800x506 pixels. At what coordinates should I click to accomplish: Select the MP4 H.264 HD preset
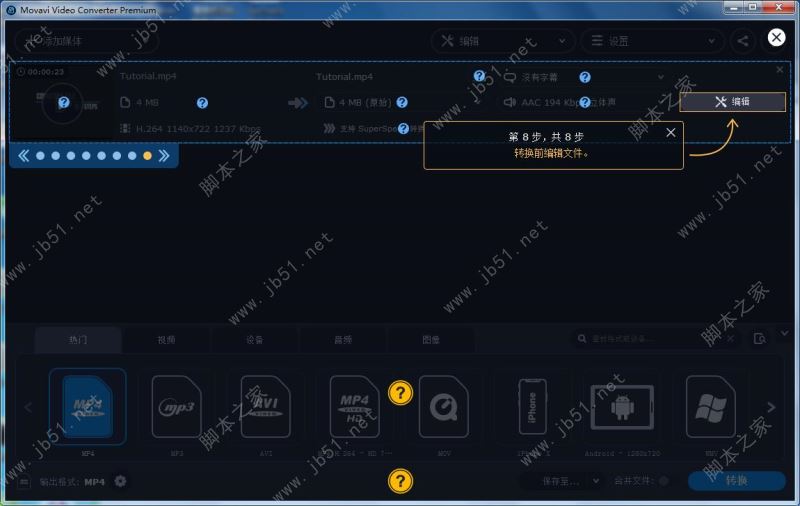pyautogui.click(x=355, y=407)
